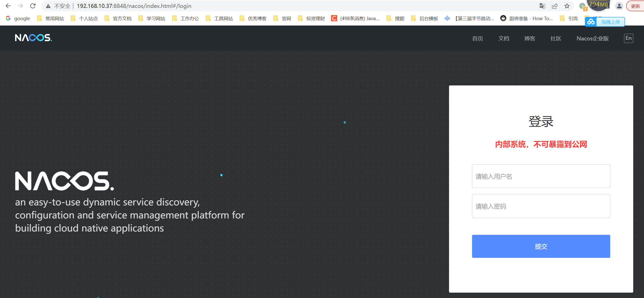Viewport: 644px width, 298px height.
Task: Click the share page icon
Action: (x=554, y=6)
